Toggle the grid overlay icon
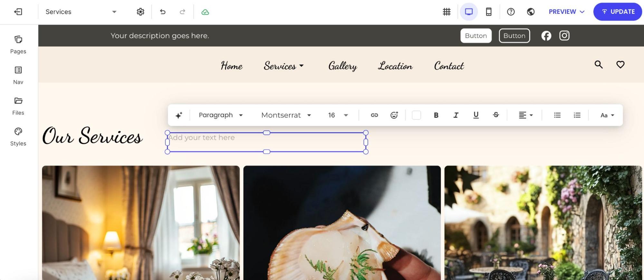 447,12
